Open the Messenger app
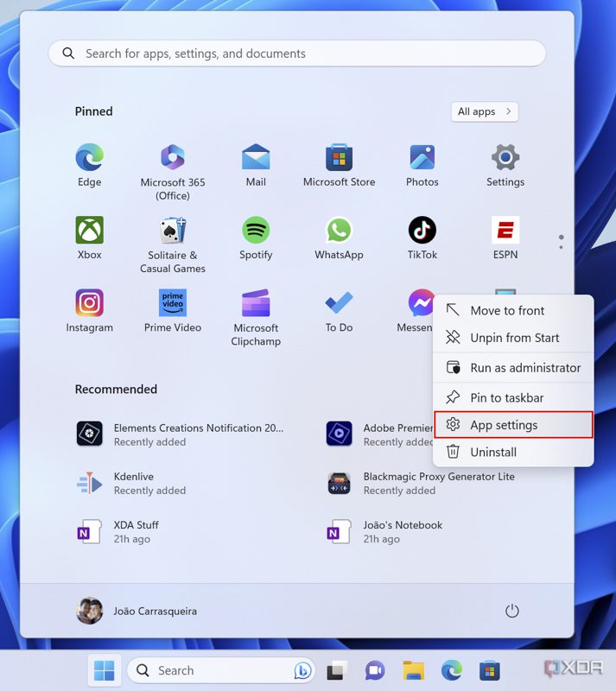This screenshot has width=616, height=691. tap(415, 311)
